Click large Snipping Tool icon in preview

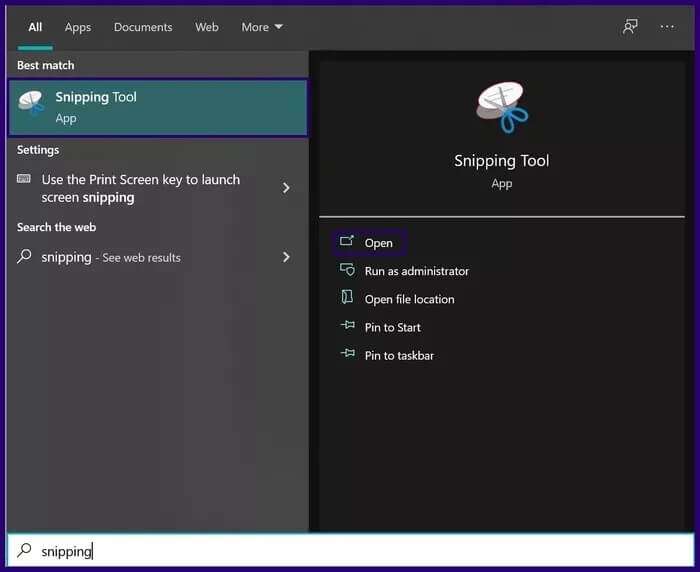502,108
